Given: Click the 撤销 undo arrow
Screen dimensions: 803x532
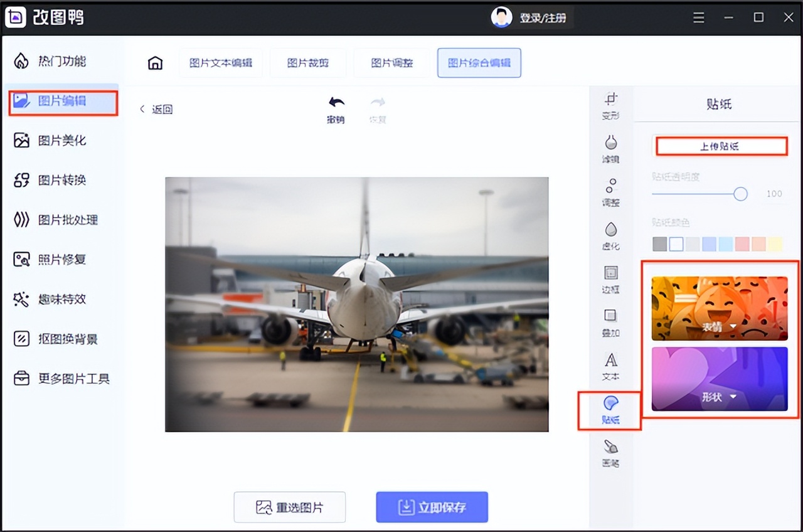Looking at the screenshot, I should tap(336, 104).
